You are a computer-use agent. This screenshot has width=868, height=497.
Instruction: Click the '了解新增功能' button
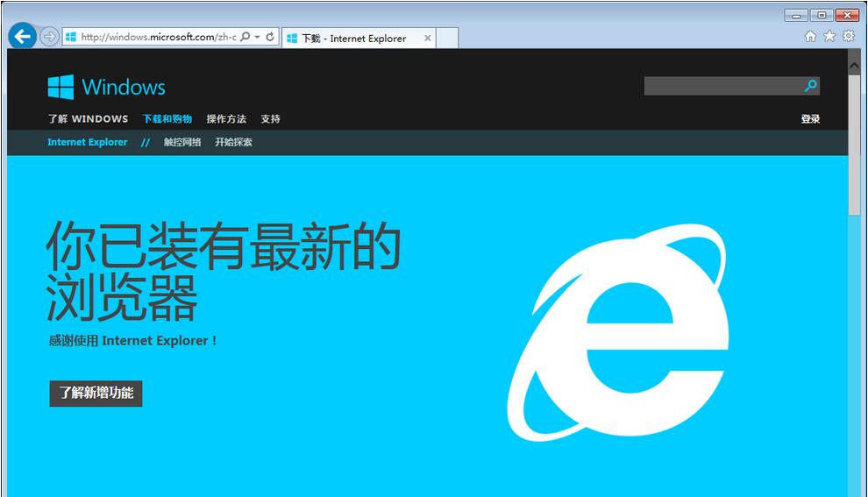[96, 393]
